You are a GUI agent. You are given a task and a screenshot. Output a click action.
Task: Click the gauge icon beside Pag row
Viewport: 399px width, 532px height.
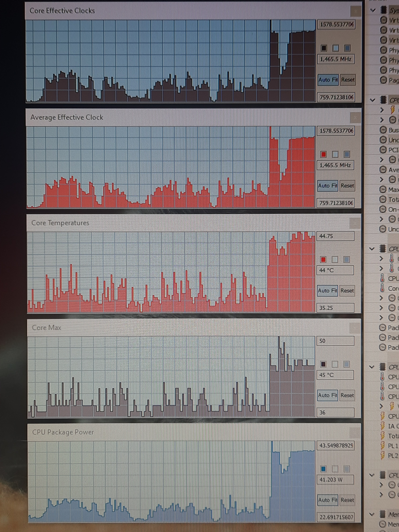[383, 80]
